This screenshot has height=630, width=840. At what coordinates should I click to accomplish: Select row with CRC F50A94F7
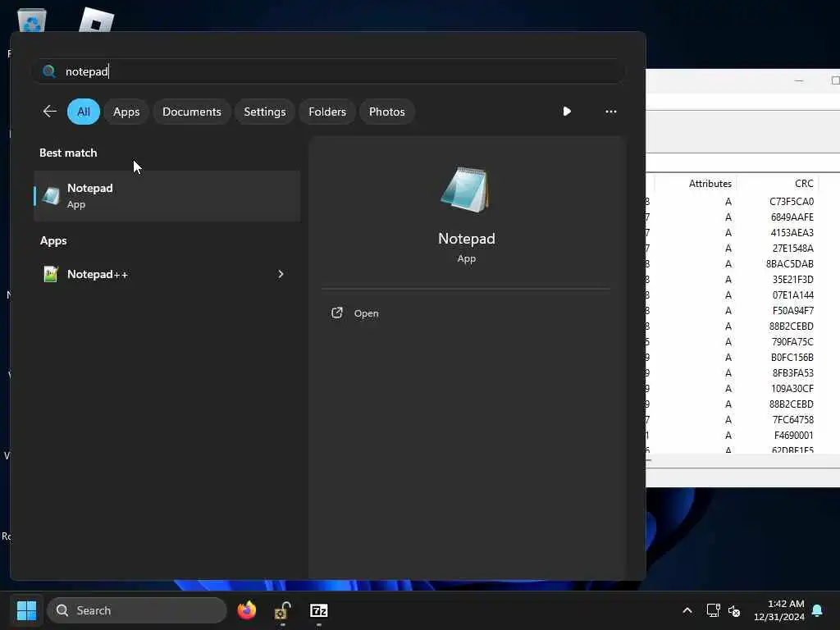pos(743,311)
